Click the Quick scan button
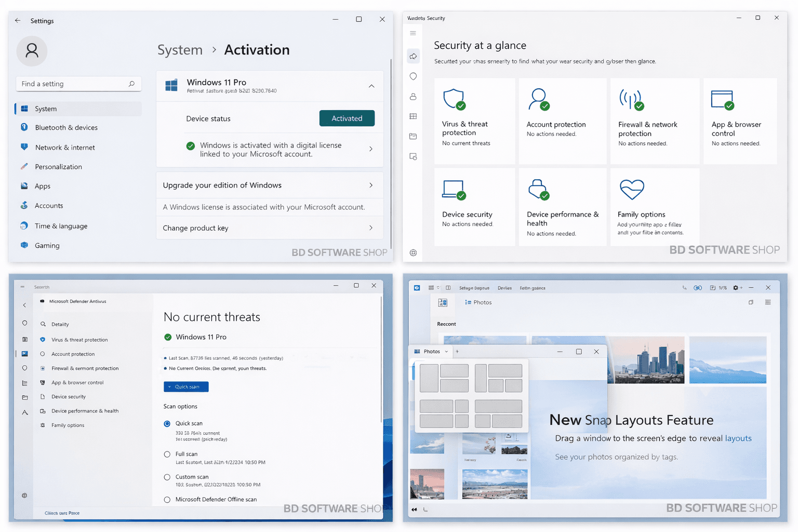798x532 pixels. pos(186,387)
